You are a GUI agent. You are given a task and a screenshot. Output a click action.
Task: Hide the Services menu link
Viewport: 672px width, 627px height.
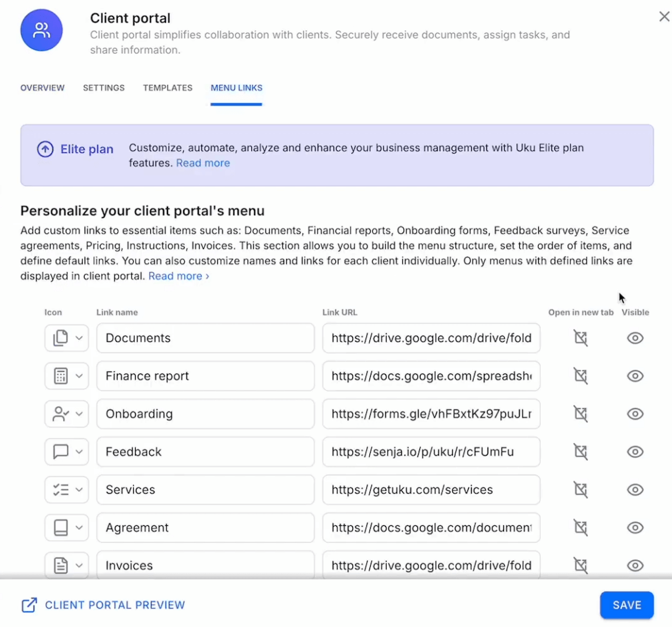[x=635, y=490]
